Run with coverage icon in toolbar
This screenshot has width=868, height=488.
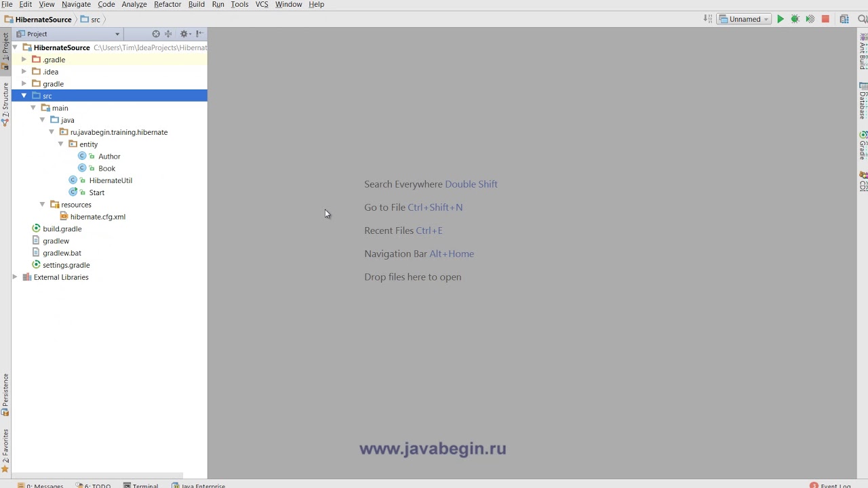click(810, 19)
